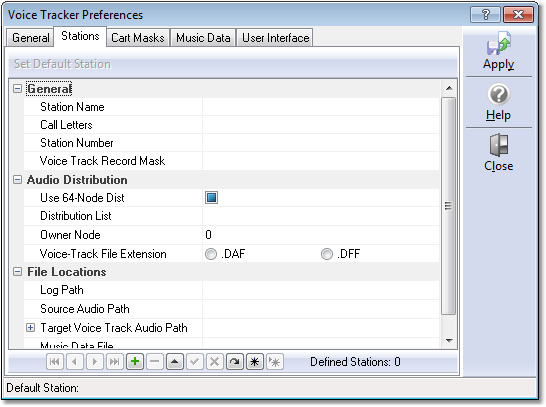Image resolution: width=546 pixels, height=407 pixels.
Task: Click the Defined Stations: 0 text
Action: coord(355,362)
